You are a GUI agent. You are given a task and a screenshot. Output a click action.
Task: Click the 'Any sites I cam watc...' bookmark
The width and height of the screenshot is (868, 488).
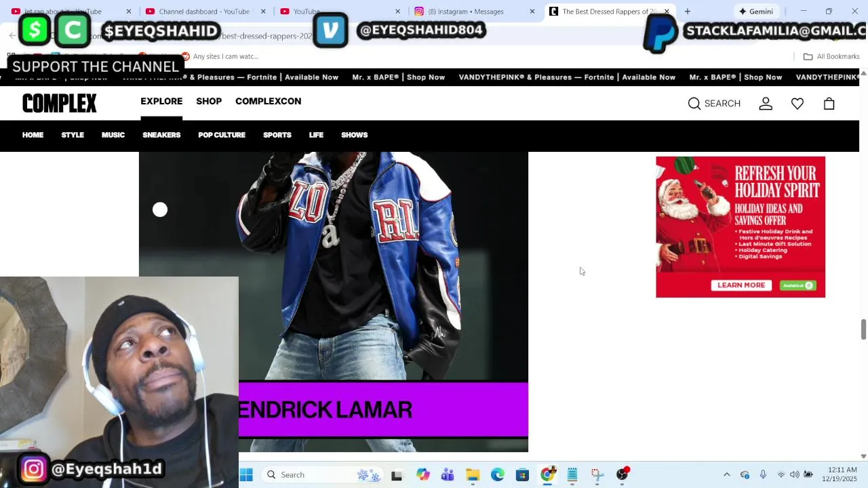pos(220,56)
